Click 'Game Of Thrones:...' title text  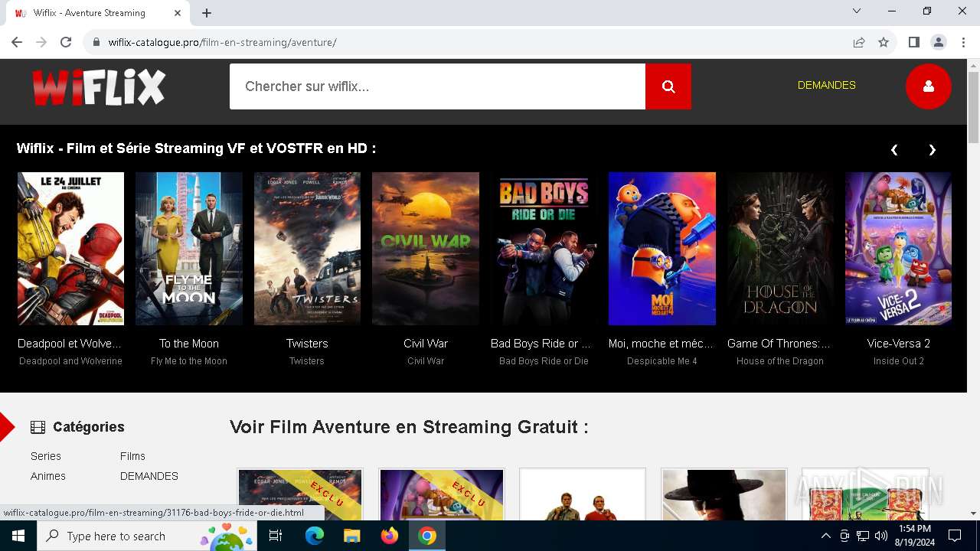779,344
